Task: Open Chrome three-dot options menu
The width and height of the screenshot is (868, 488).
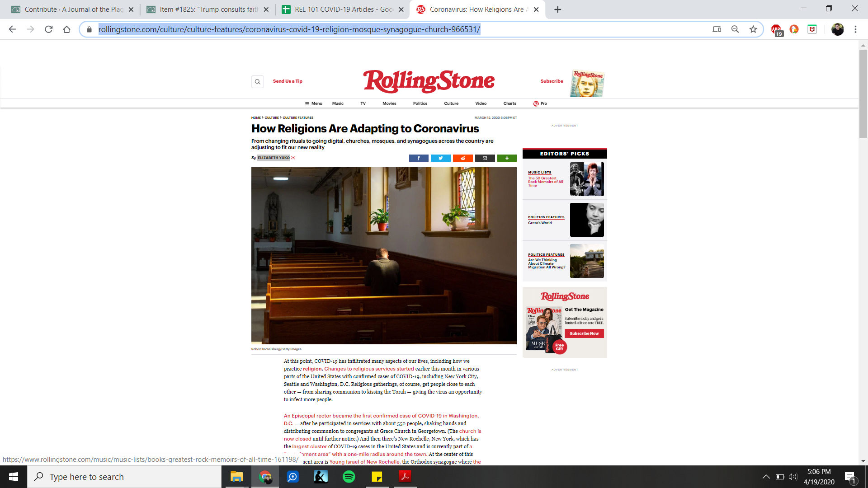Action: (855, 29)
